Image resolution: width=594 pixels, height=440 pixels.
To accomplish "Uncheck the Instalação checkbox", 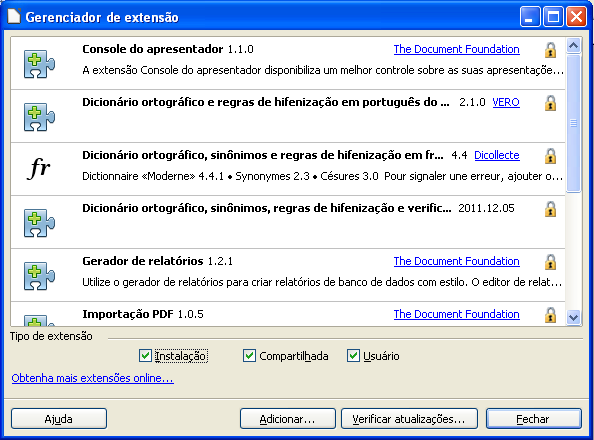I will coord(145,356).
